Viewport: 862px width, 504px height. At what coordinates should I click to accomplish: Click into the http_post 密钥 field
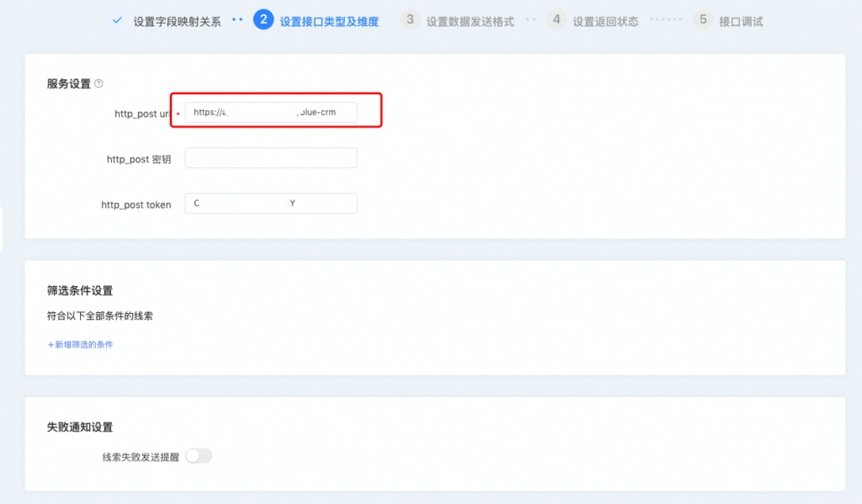[271, 158]
